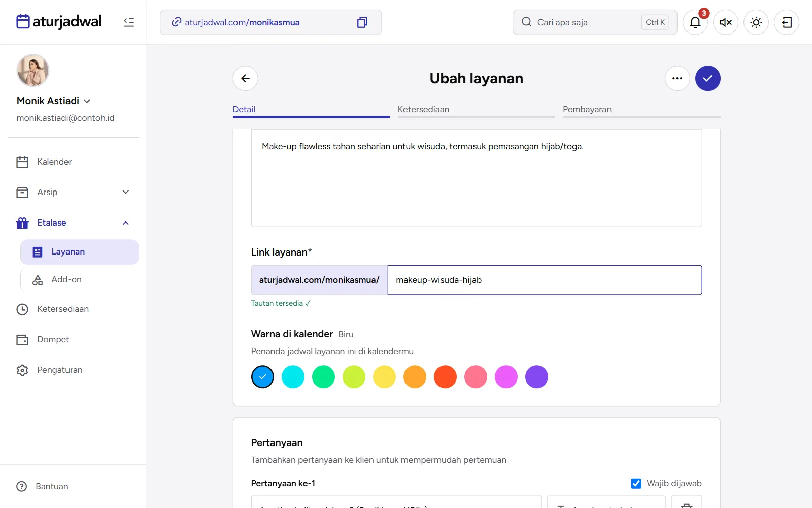Open Ketersediaan in the sidebar
This screenshot has width=812, height=508.
pos(74,309)
